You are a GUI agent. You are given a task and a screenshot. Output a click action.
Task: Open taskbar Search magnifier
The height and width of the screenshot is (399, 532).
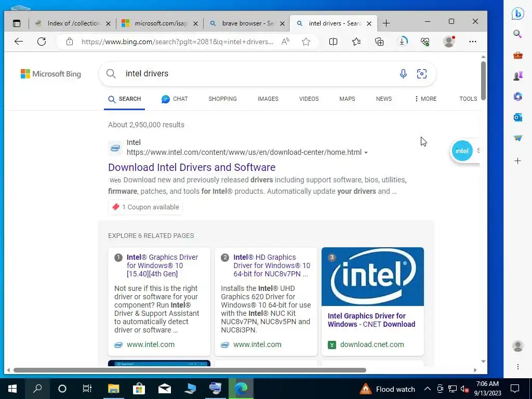(x=37, y=389)
